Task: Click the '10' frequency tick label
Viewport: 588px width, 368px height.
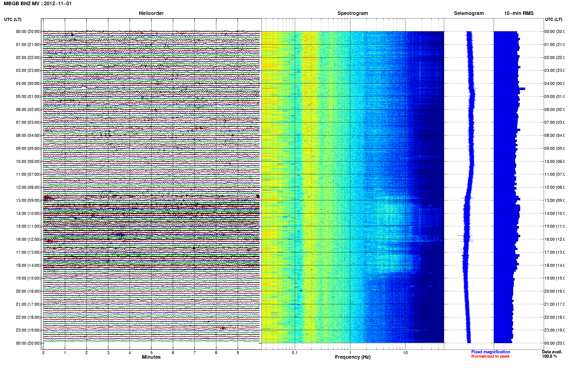Action: (405, 353)
